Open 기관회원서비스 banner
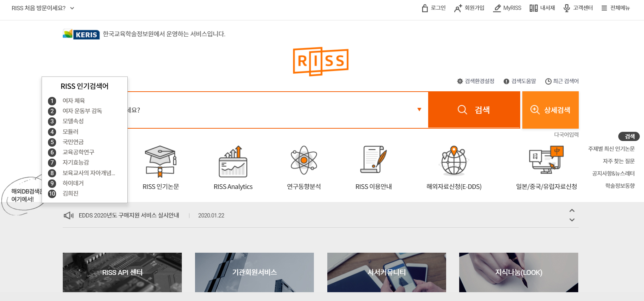The height and width of the screenshot is (301, 644). pos(254,272)
